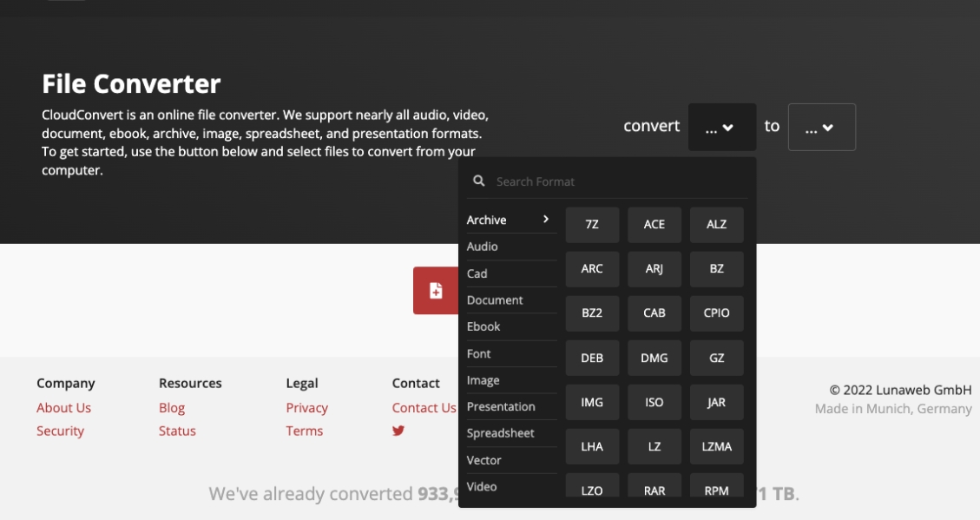
Task: Pick the ISO format
Action: coord(654,402)
